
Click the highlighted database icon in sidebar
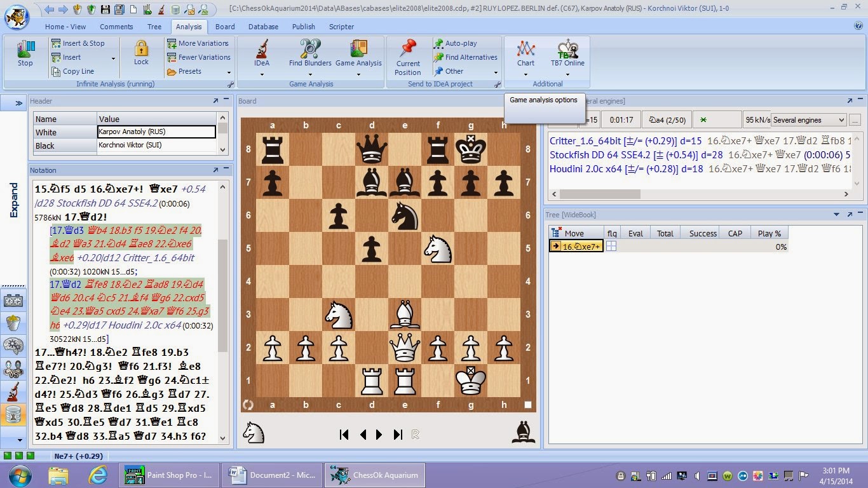click(13, 414)
